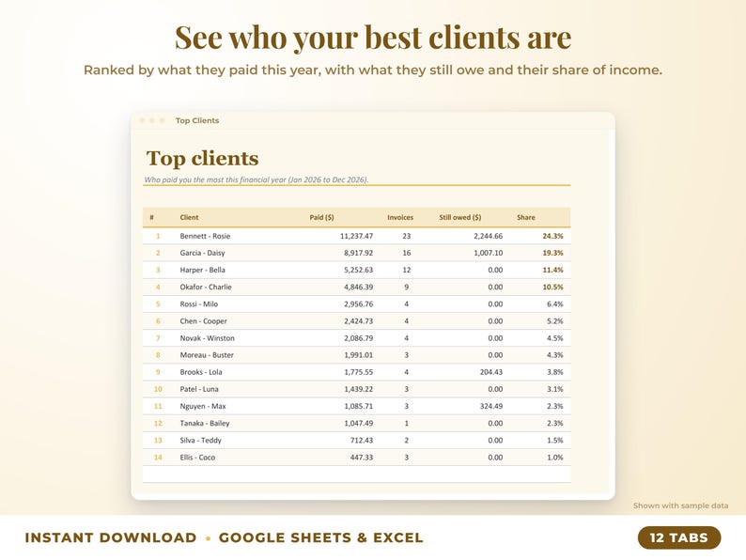This screenshot has height=560, width=746.
Task: Click the paid amount 2,086.79
Action: (x=358, y=338)
